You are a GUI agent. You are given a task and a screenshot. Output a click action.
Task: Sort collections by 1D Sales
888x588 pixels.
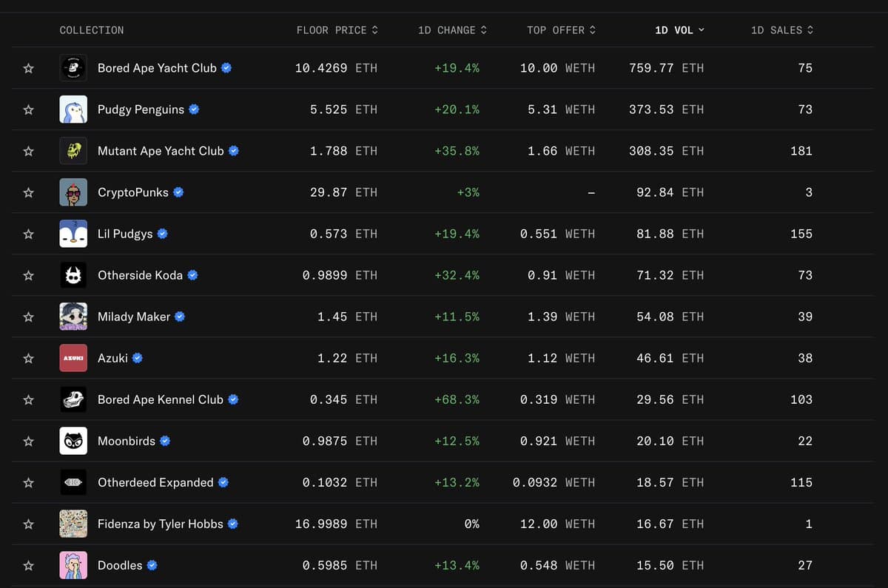(x=782, y=30)
